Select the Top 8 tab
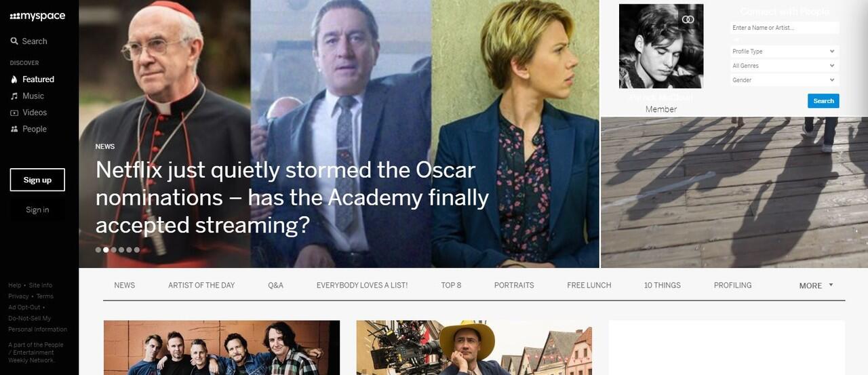 tap(451, 285)
